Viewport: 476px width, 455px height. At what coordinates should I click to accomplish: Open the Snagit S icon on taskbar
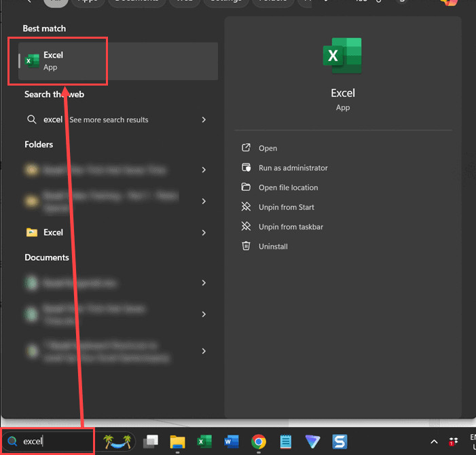pos(340,441)
